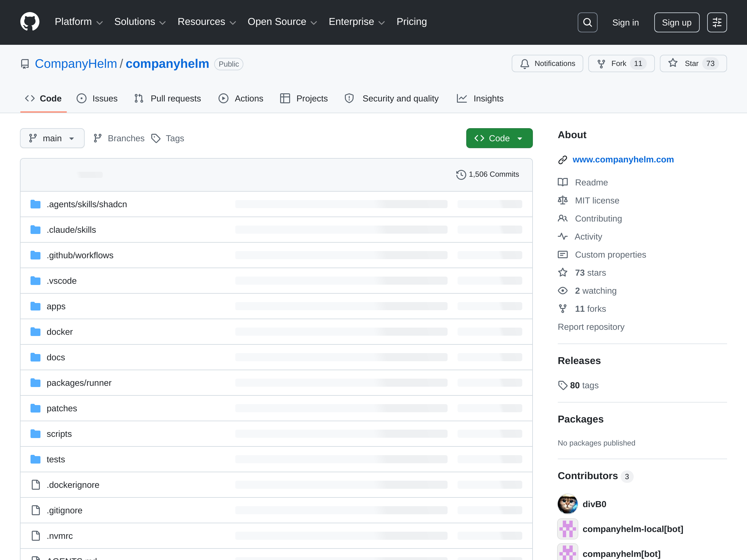
Task: Open the Insights tab
Action: (x=480, y=99)
